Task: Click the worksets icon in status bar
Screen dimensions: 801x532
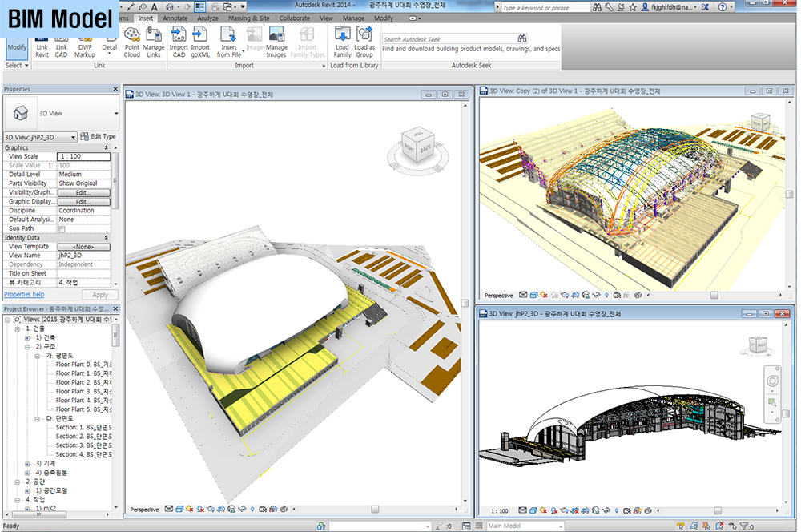Action: tap(321, 526)
